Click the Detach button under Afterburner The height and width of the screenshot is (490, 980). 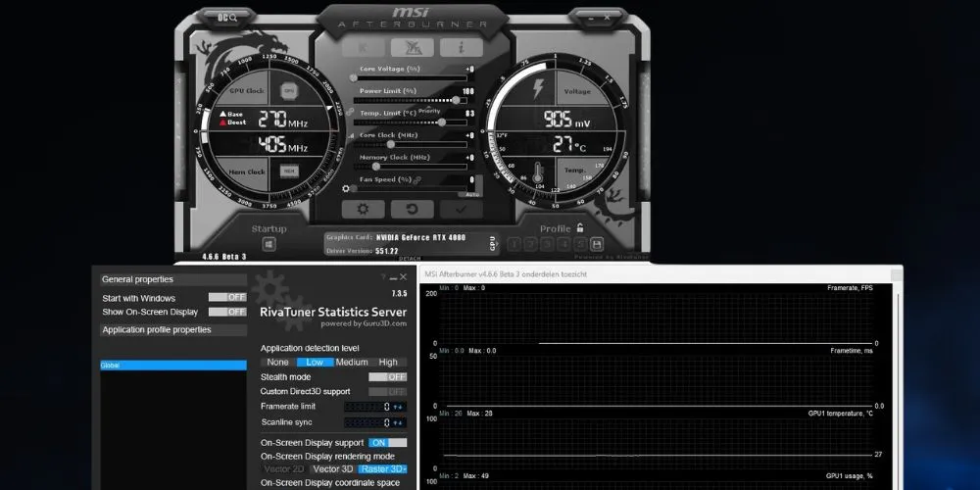coord(410,258)
